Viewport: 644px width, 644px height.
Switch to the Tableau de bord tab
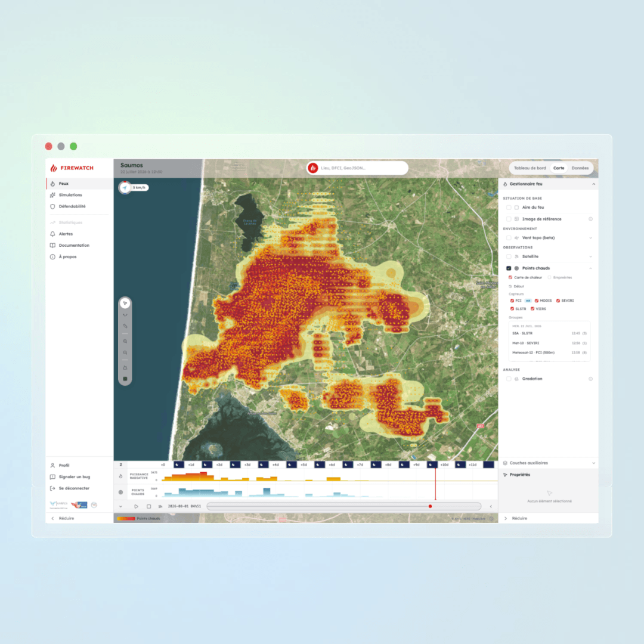click(530, 168)
